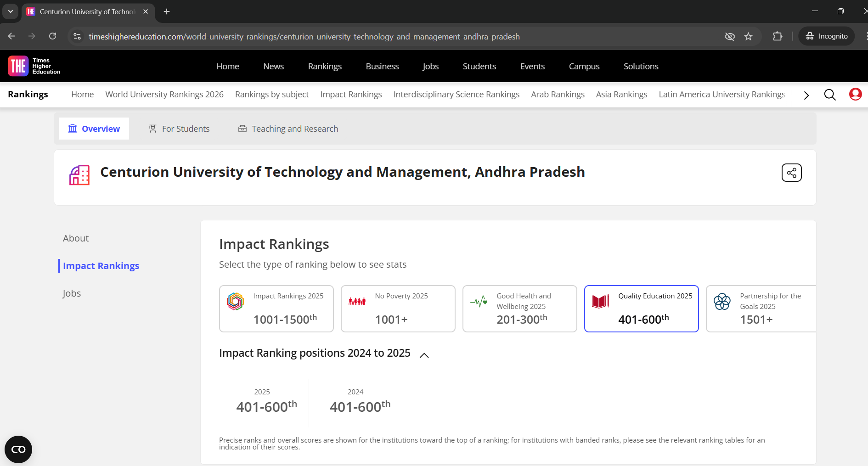This screenshot has width=868, height=466.
Task: Select the No Poverty 2025 ranking card
Action: 398,309
